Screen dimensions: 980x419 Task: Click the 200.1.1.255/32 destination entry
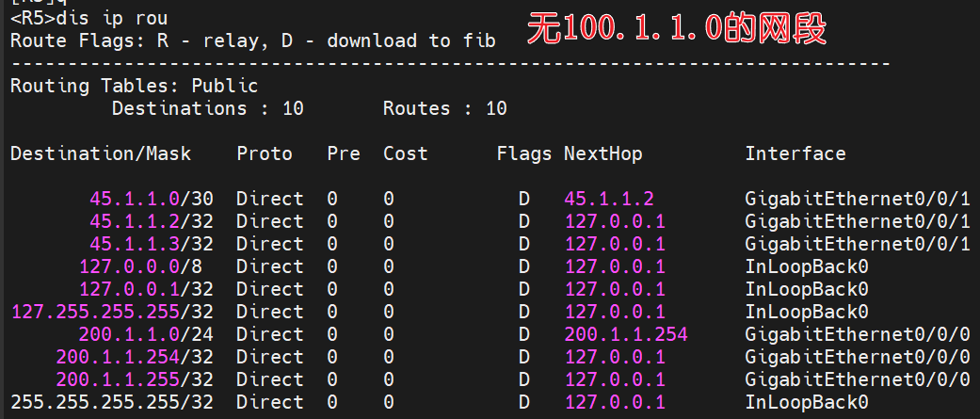tap(135, 379)
